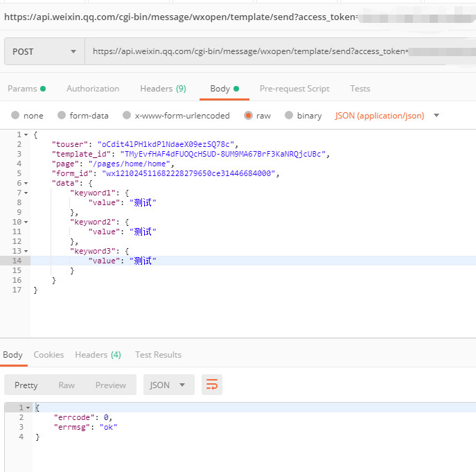Open response Headers (4) tab

[98, 355]
